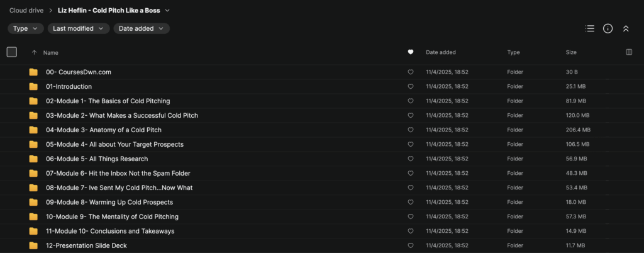Toggle heart on 09-Module 8 Warming Up row
The width and height of the screenshot is (644, 253).
click(x=411, y=203)
